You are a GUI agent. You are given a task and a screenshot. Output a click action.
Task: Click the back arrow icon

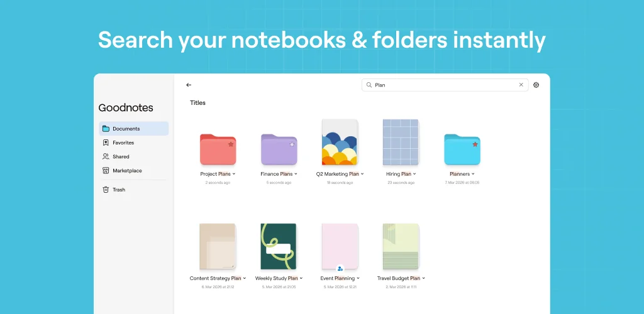[189, 85]
